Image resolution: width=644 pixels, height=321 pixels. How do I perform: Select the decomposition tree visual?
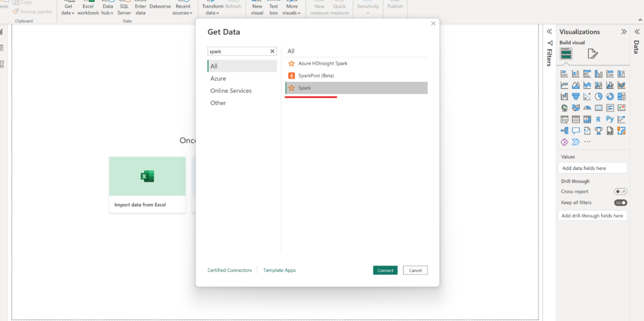pyautogui.click(x=564, y=131)
